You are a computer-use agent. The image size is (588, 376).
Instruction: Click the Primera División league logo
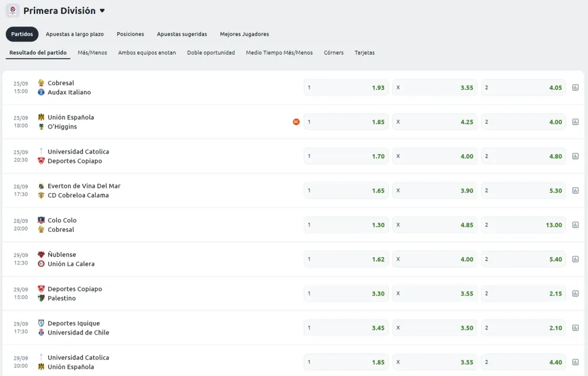(13, 10)
